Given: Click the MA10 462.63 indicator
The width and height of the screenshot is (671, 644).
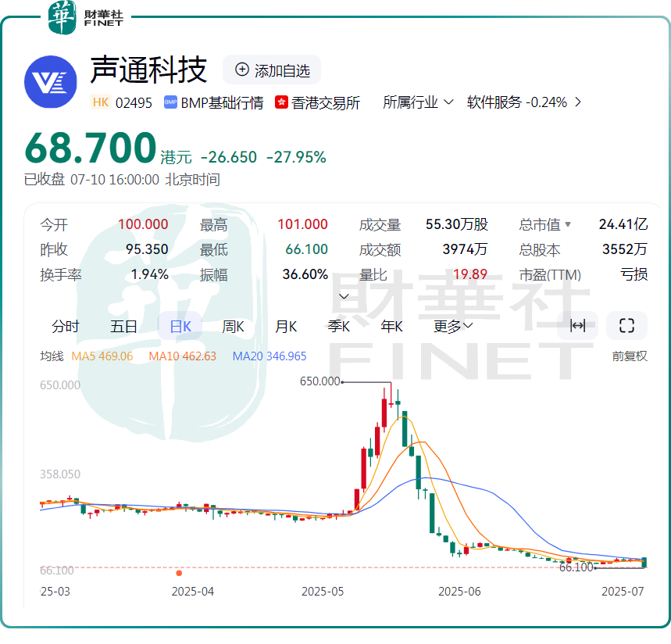Looking at the screenshot, I should 182,356.
